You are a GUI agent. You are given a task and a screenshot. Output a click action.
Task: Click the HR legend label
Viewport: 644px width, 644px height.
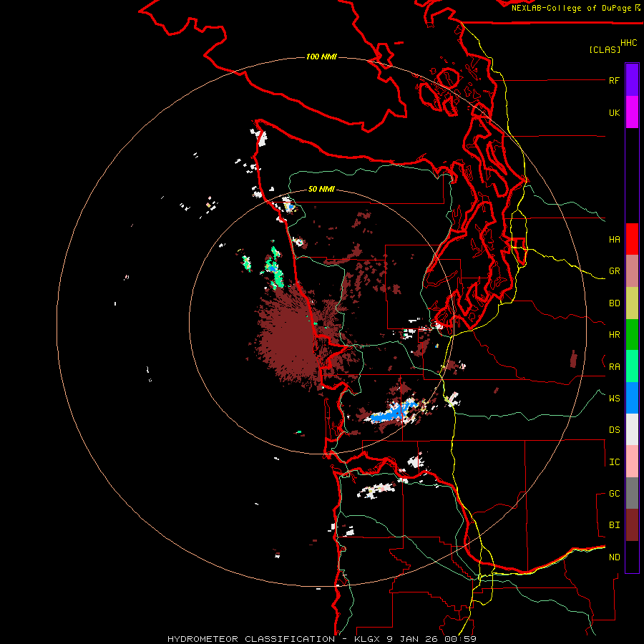tap(614, 335)
